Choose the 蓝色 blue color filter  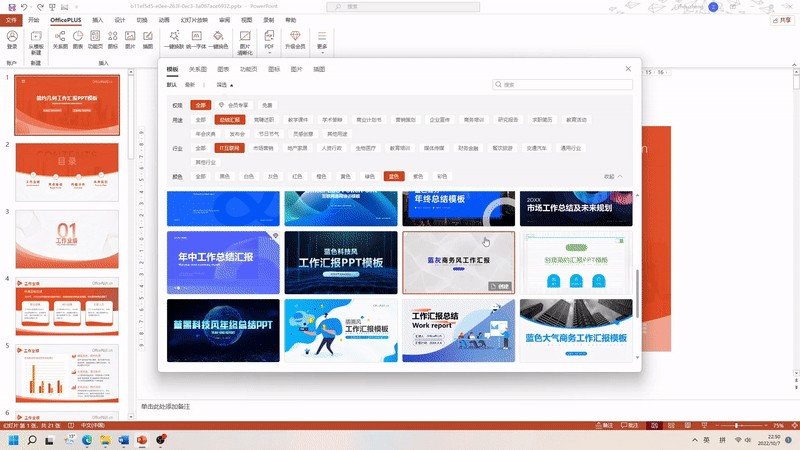click(394, 177)
